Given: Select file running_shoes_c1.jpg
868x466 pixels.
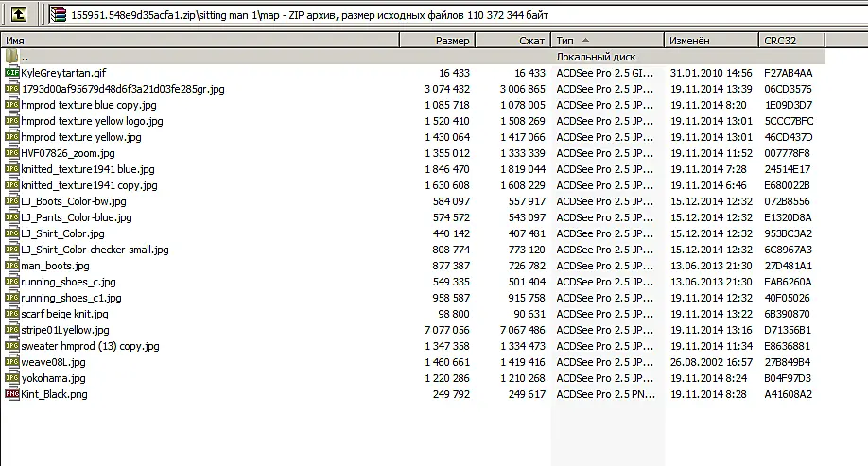Looking at the screenshot, I should [71, 298].
